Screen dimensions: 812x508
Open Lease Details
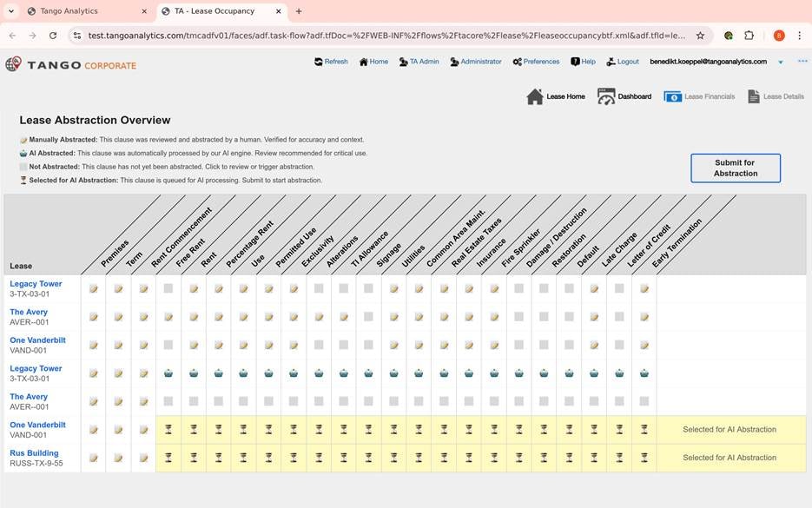[x=776, y=96]
